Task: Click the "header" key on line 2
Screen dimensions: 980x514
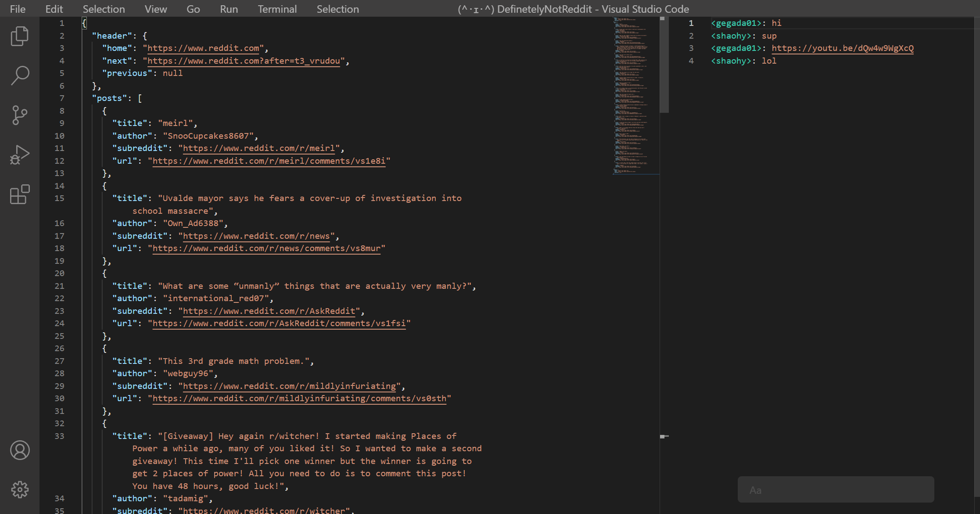Action: (112, 36)
